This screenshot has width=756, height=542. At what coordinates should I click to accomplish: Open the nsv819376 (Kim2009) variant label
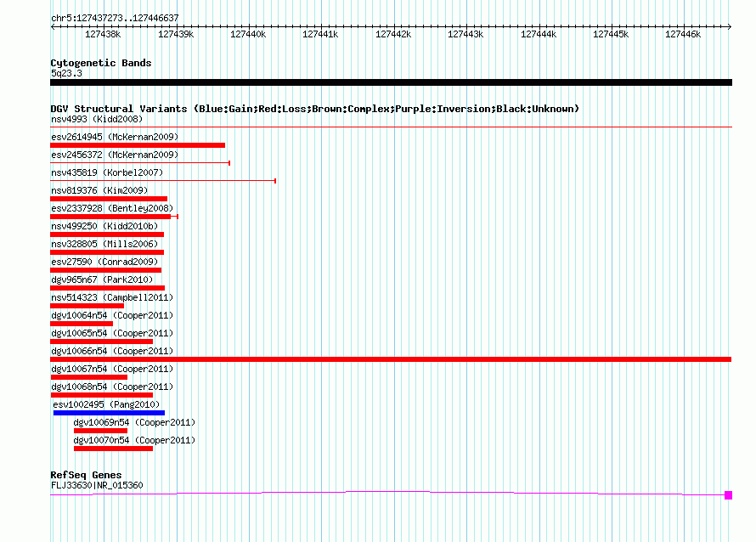(x=99, y=190)
